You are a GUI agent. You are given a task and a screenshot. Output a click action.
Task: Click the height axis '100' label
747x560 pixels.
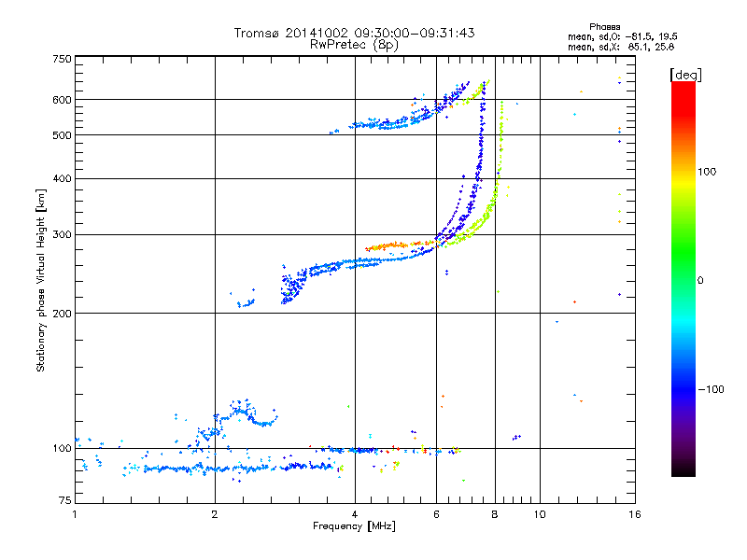[x=62, y=448]
